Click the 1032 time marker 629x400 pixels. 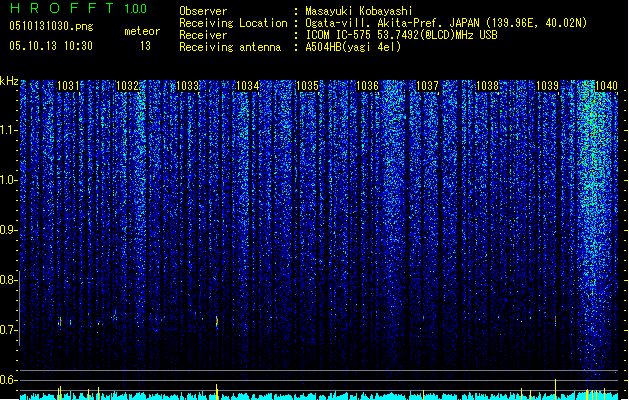click(x=128, y=85)
